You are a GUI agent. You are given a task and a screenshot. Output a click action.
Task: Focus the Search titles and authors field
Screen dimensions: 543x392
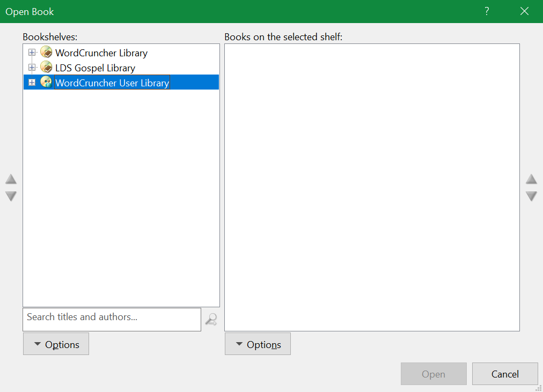point(112,319)
